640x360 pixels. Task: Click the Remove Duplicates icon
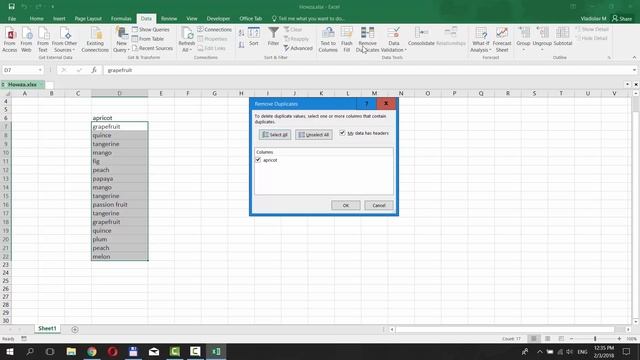(367, 39)
